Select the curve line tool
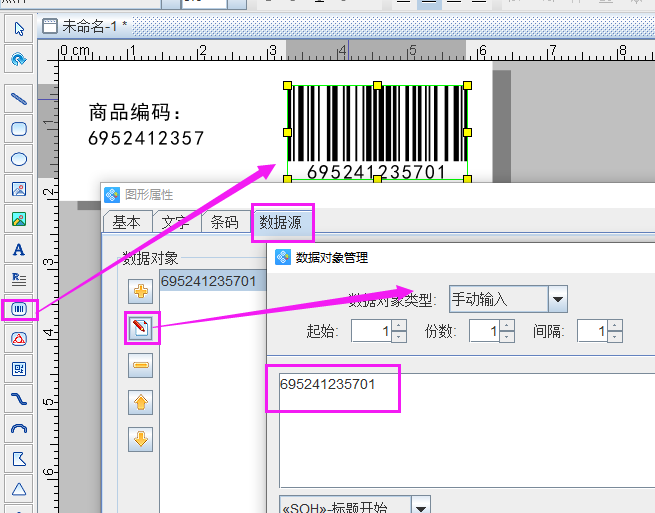 pyautogui.click(x=19, y=399)
